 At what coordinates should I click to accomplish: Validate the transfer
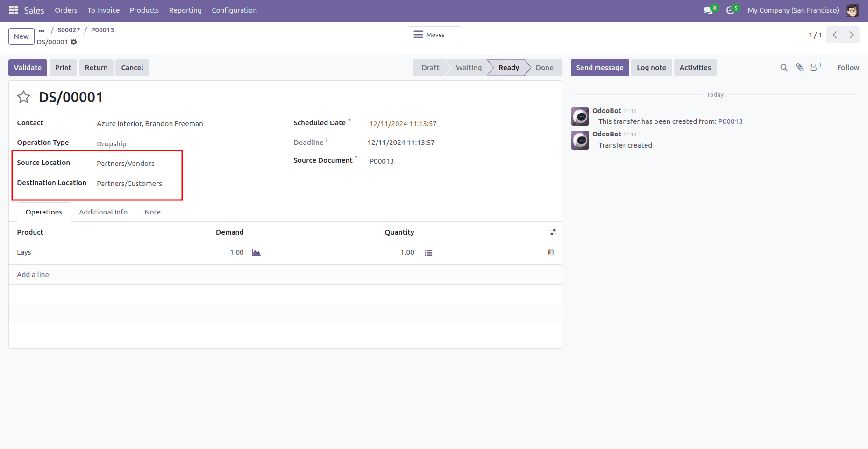coord(27,67)
